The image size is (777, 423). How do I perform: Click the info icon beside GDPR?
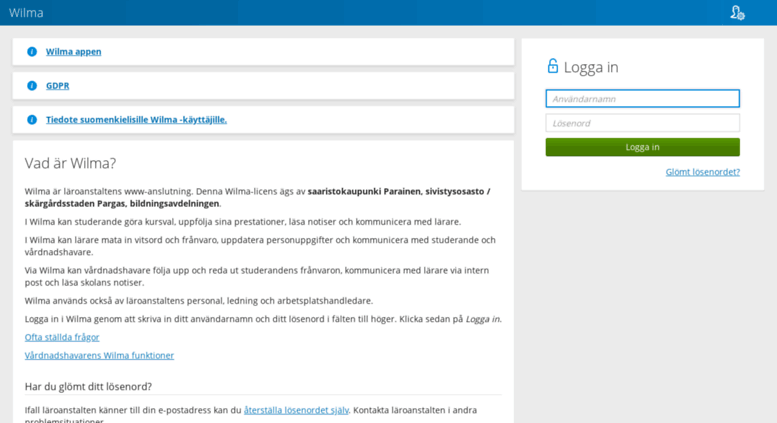pyautogui.click(x=32, y=86)
